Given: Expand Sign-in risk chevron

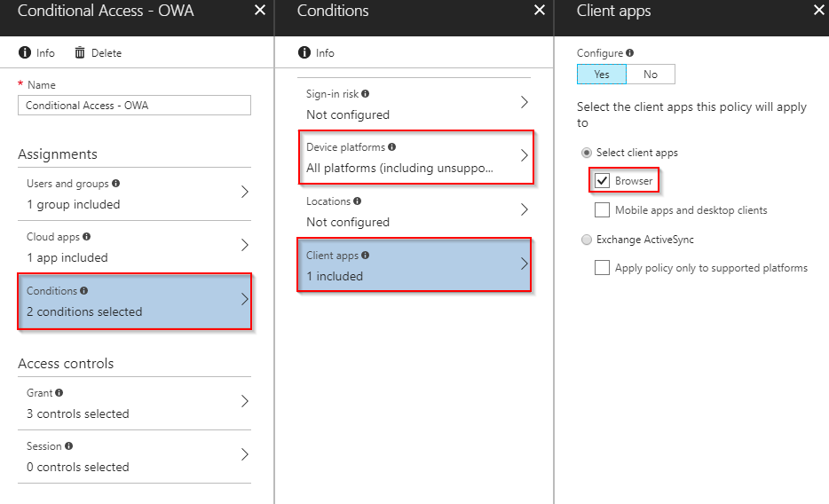Looking at the screenshot, I should (524, 102).
